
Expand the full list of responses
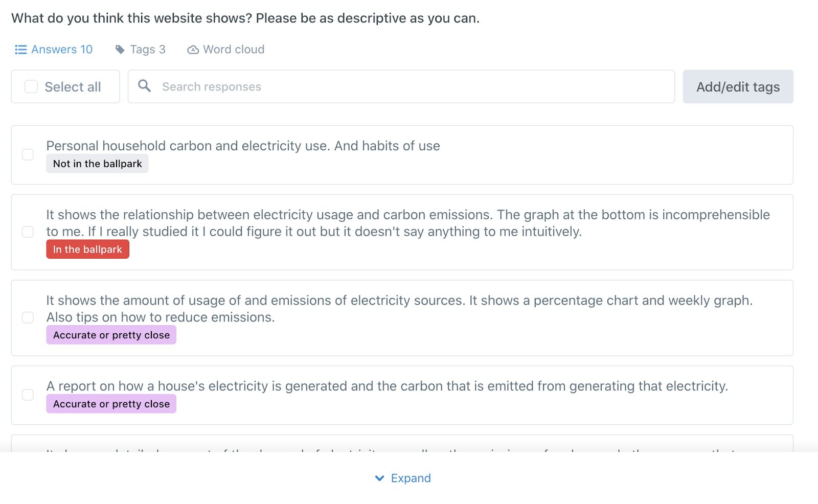click(403, 478)
